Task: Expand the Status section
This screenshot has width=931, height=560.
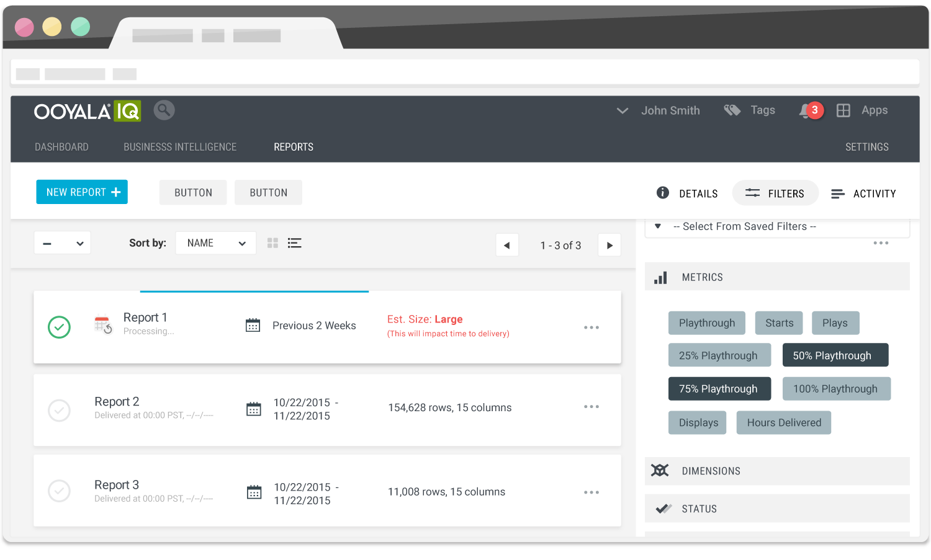Action: 777,509
